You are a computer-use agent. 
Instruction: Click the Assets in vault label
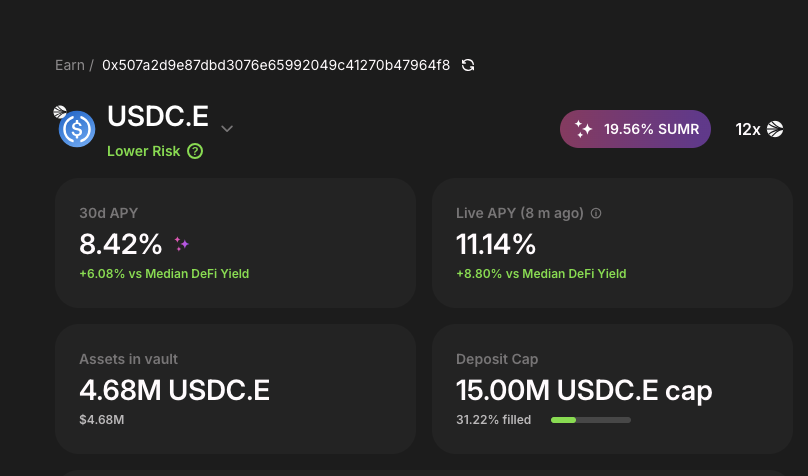(x=128, y=359)
